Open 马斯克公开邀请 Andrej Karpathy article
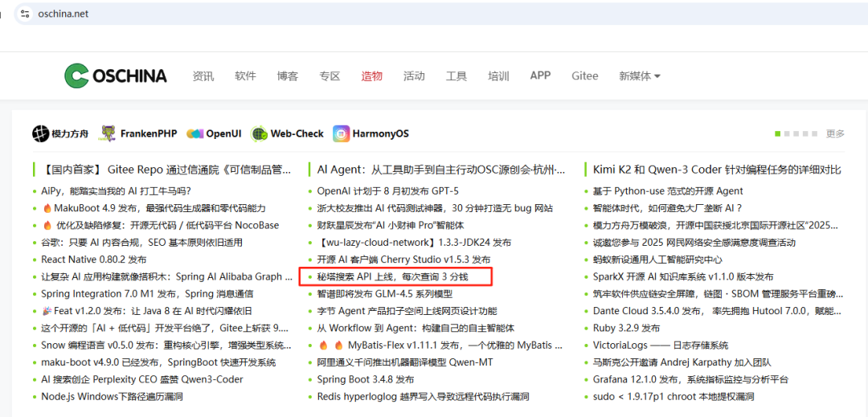Screen dimensions: 868x417 pos(682,363)
